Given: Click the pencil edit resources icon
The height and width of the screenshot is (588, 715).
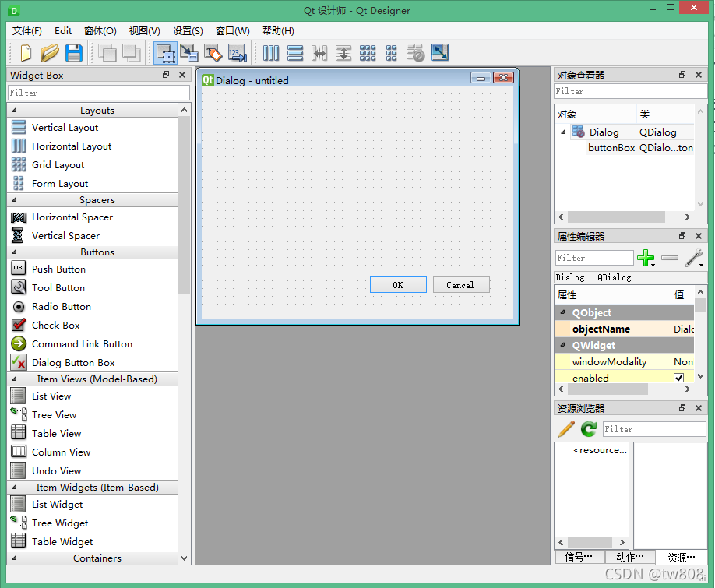Looking at the screenshot, I should (x=566, y=429).
